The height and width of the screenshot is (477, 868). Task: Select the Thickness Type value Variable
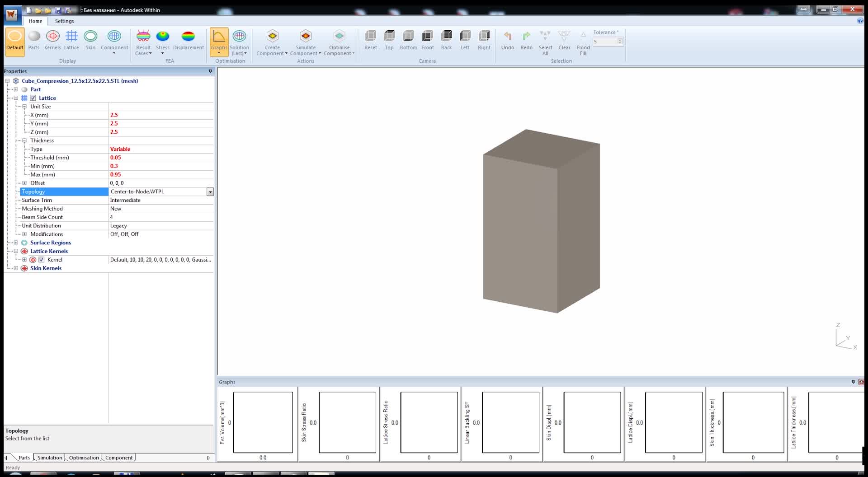(120, 149)
